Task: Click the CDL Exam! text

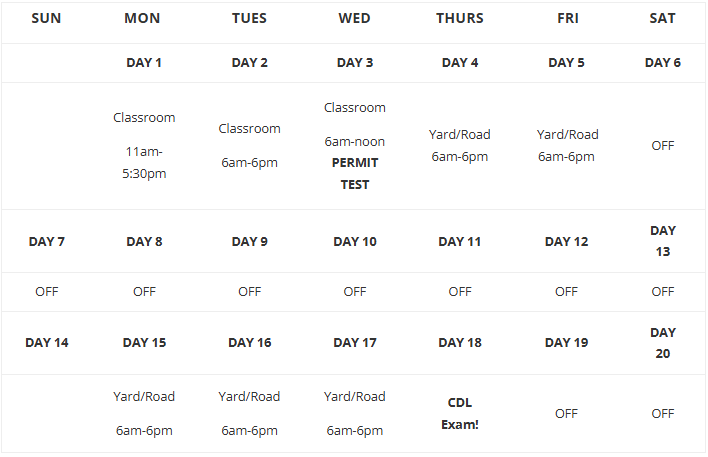Action: click(459, 413)
